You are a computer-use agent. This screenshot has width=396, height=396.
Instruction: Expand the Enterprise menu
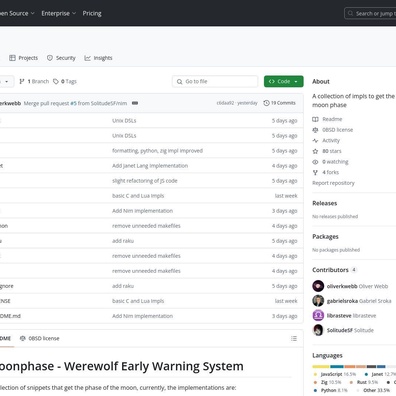point(59,13)
